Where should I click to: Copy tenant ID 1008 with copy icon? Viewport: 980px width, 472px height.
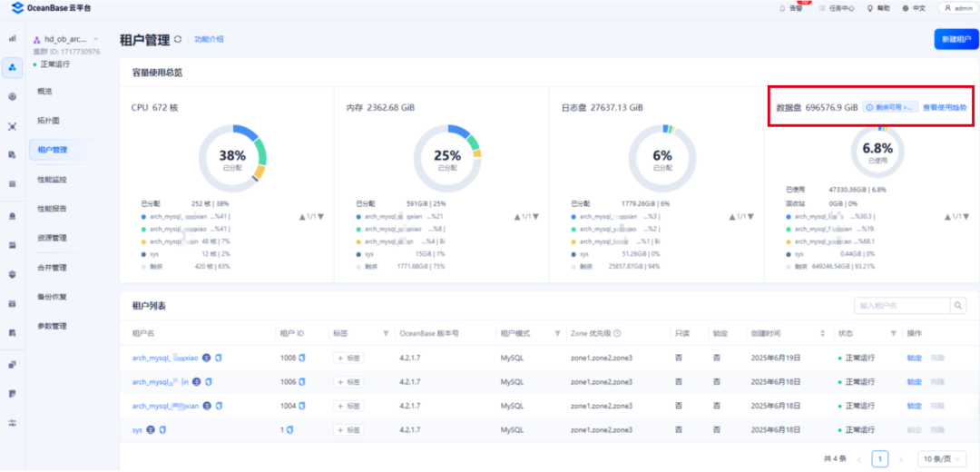(302, 359)
